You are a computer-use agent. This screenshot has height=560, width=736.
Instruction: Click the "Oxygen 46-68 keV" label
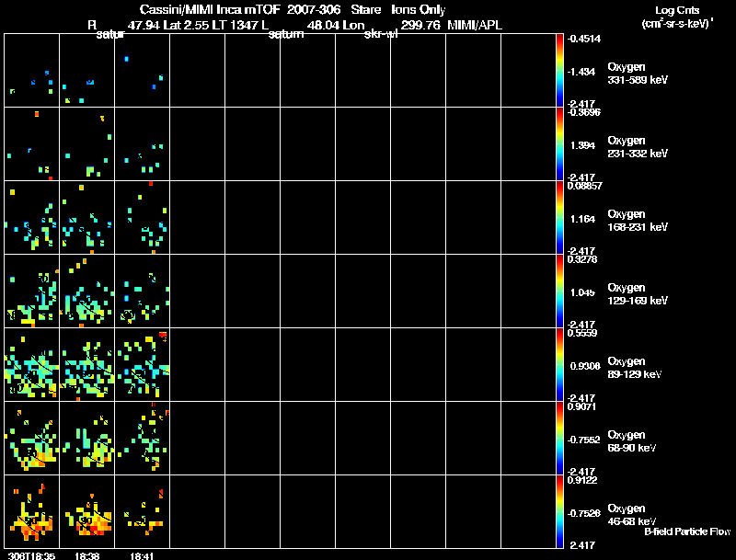tap(632, 515)
